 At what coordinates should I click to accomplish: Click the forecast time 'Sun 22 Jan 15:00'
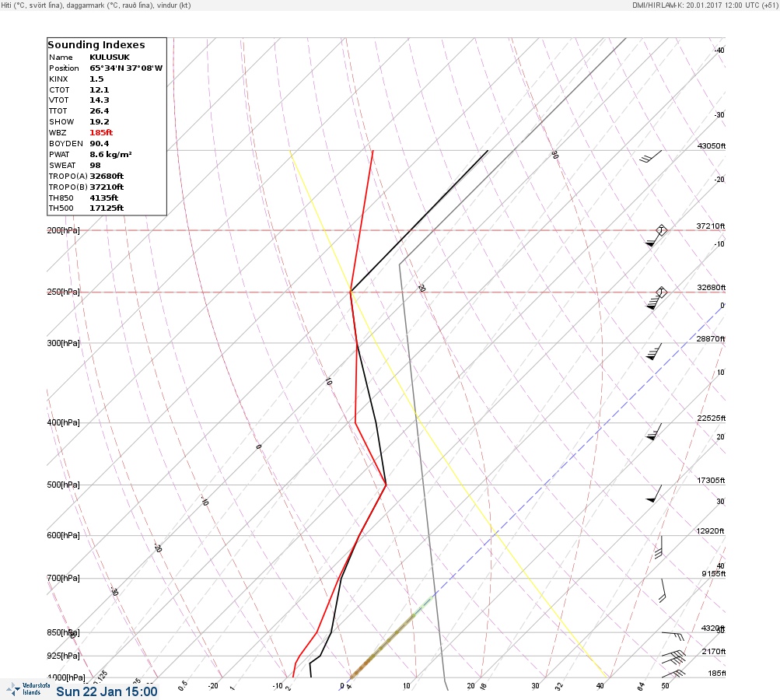tap(107, 691)
